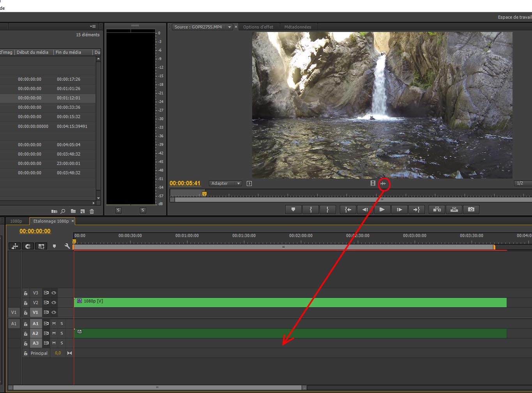Expand the Source GOPR2755.MP4 clip dropdown

tap(230, 27)
